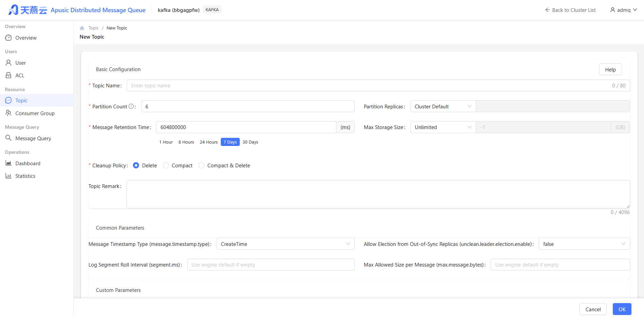Click the Topic Name input field
Viewport: 644px width, 317px height.
click(378, 85)
